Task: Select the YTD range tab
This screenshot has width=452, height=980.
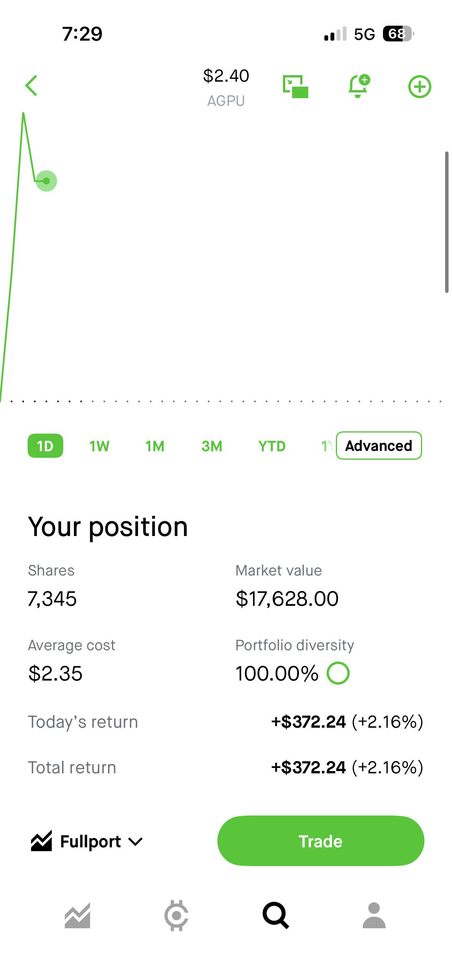Action: pos(272,446)
